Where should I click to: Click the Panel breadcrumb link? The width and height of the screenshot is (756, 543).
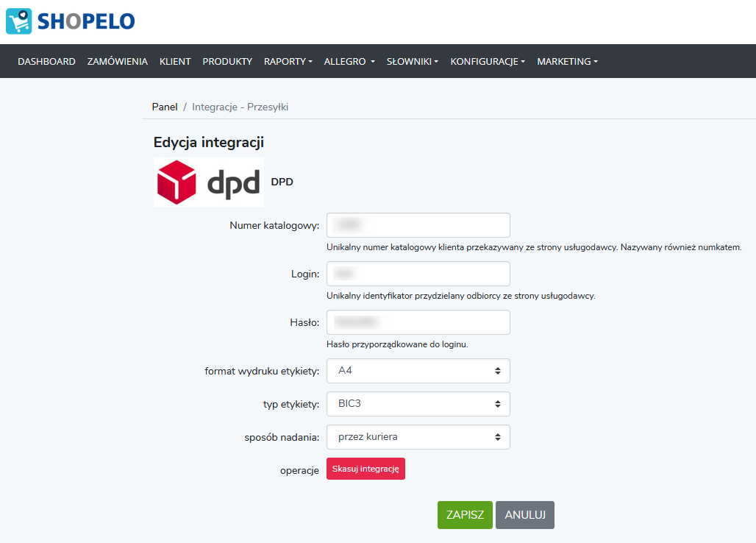(165, 107)
